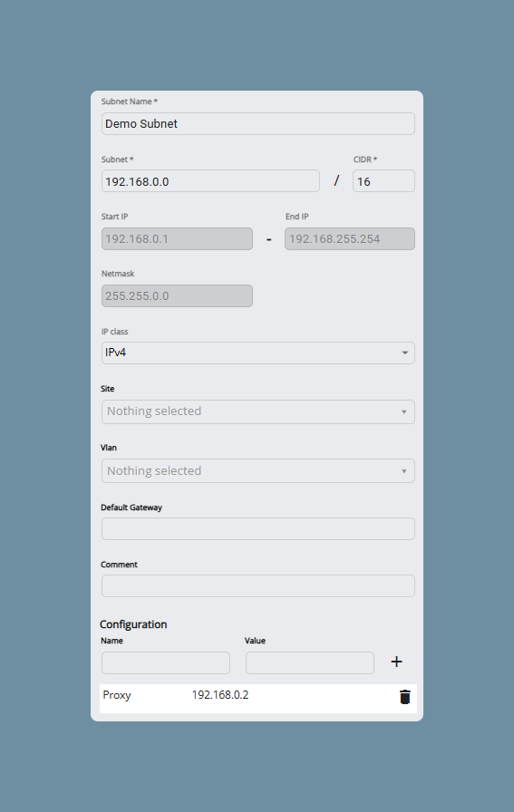
Task: Edit the Subnet Name field
Action: coord(258,124)
